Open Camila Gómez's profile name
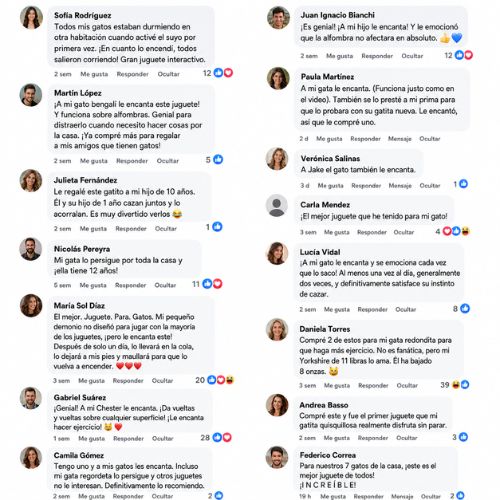 coord(79,455)
